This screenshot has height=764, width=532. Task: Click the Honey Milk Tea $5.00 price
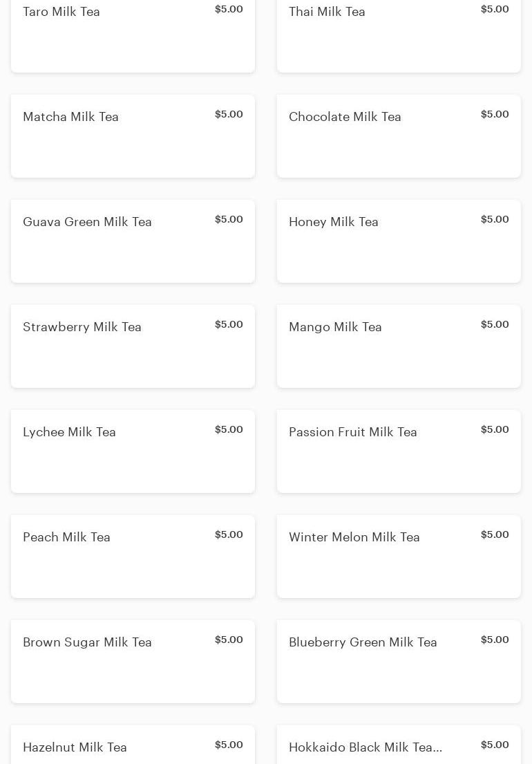coord(495,219)
